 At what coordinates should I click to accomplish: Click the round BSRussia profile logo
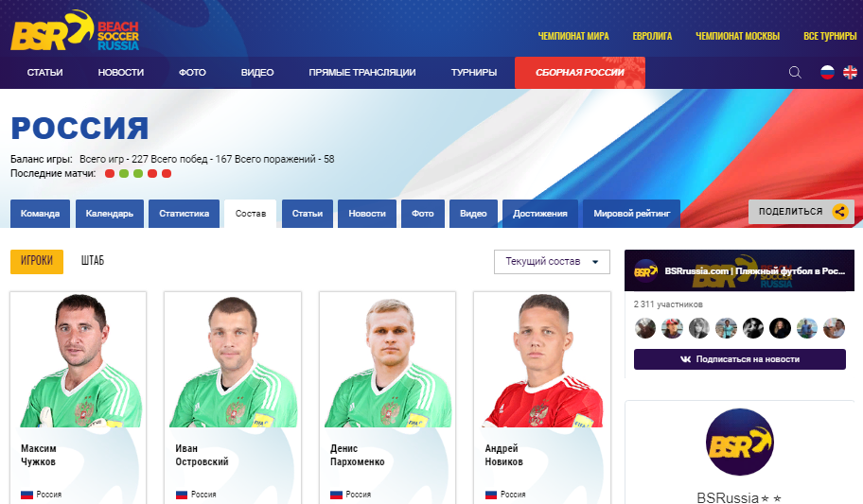point(739,442)
